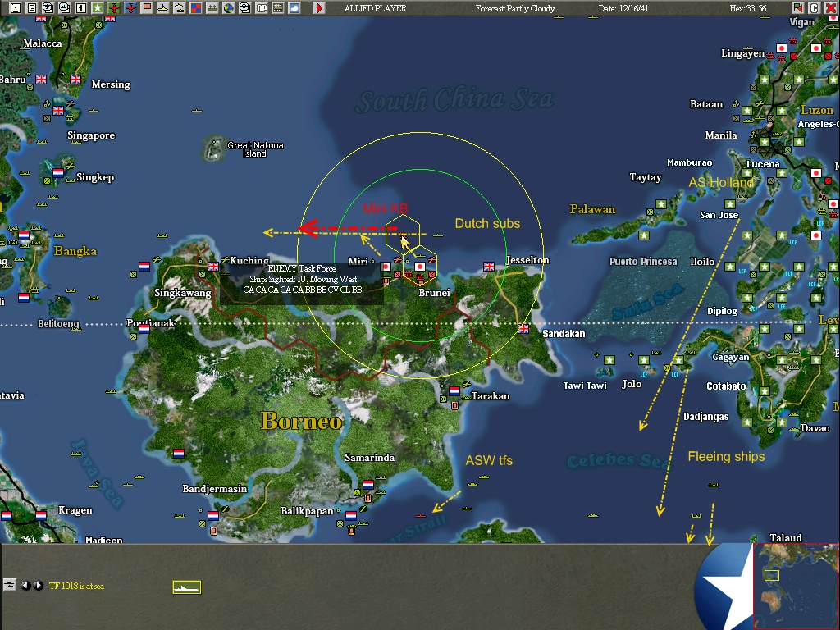Select the British flag at Kuching
The image size is (840, 630).
(x=213, y=267)
